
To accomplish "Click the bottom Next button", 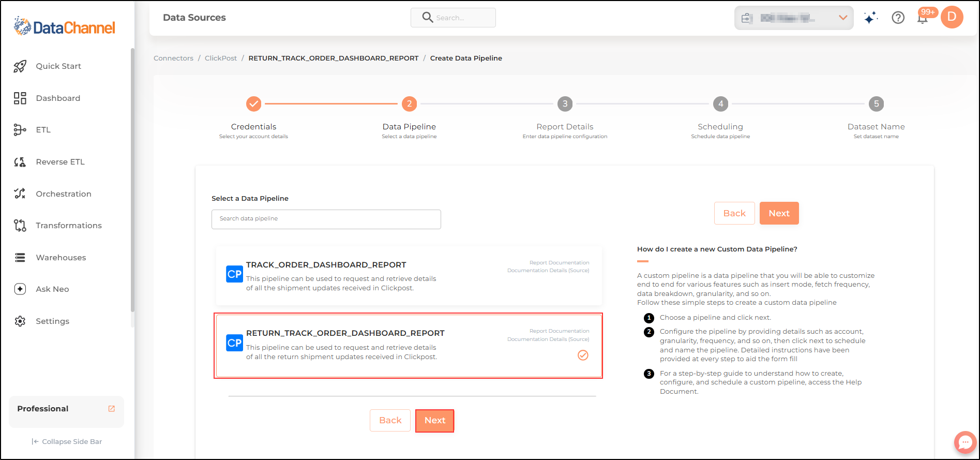I will coord(435,421).
